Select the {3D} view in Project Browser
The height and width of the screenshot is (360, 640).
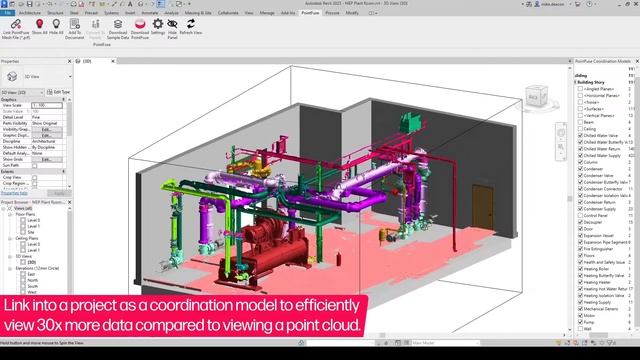(31, 262)
